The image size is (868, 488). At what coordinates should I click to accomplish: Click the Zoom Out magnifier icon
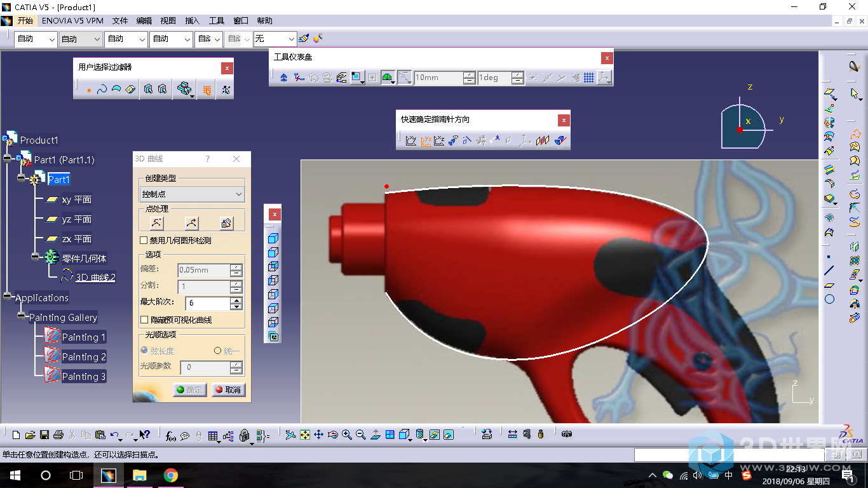click(360, 435)
